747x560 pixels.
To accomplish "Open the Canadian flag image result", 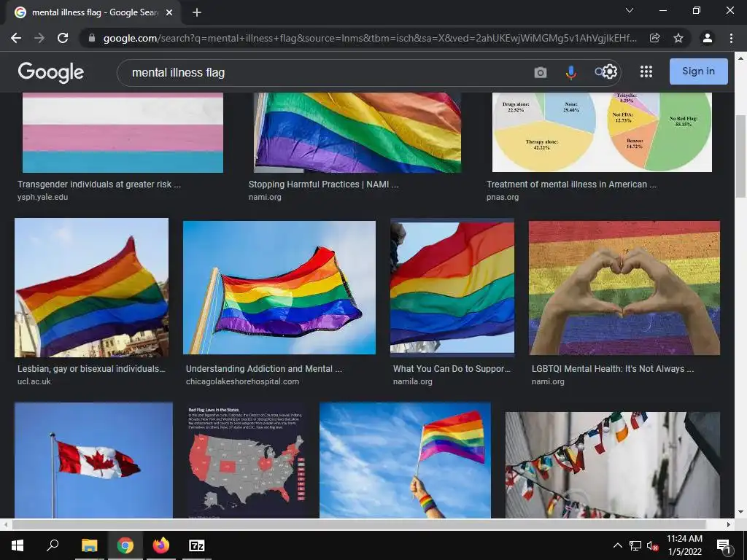I will click(x=93, y=460).
